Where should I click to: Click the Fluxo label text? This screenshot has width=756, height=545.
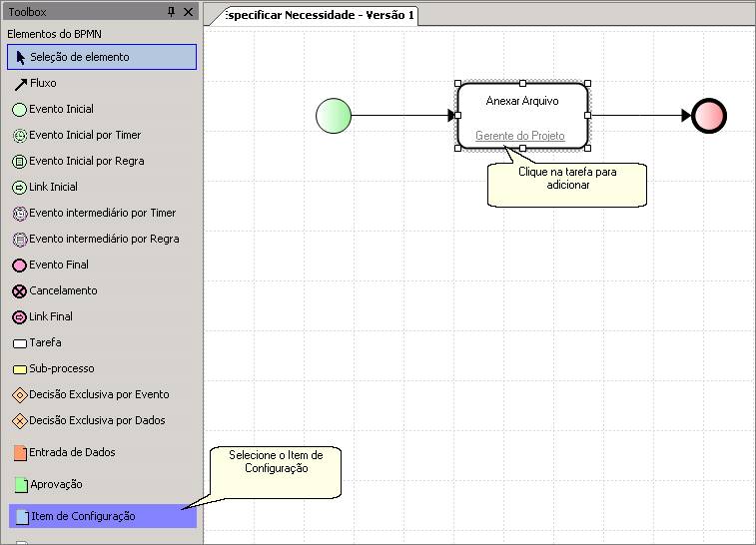[x=43, y=83]
